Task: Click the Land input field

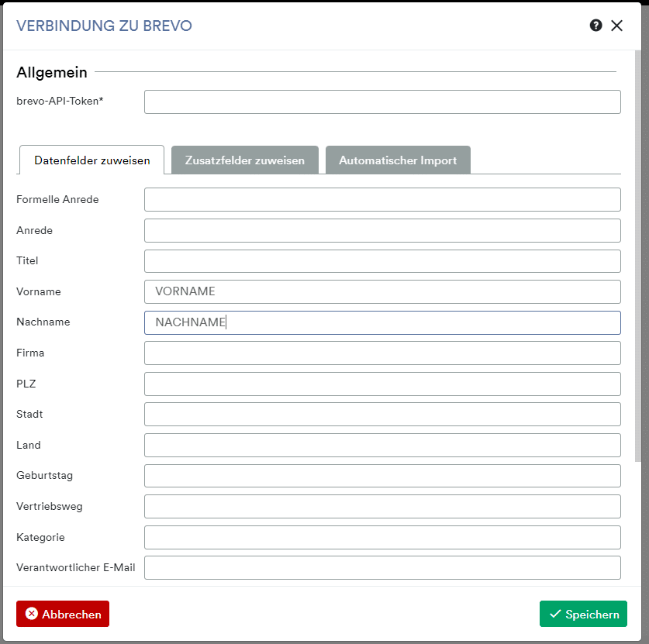Action: click(x=382, y=445)
